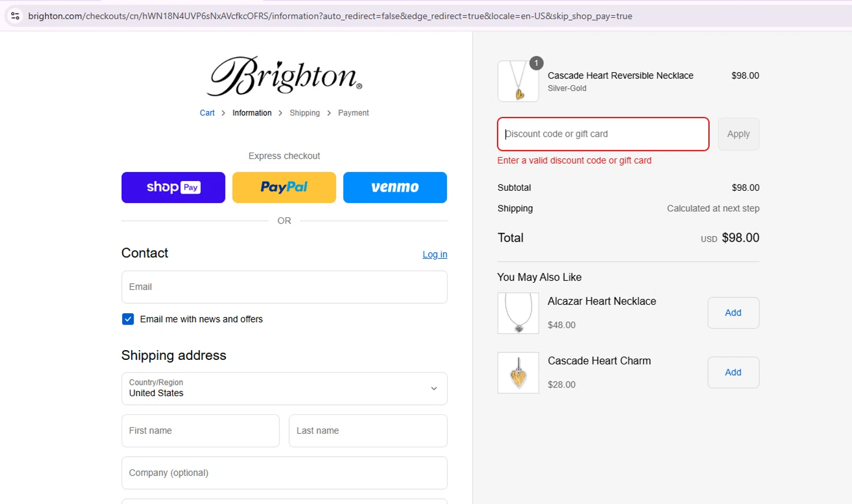852x504 pixels.
Task: Add Cascade Heart Charm to order
Action: pos(733,372)
